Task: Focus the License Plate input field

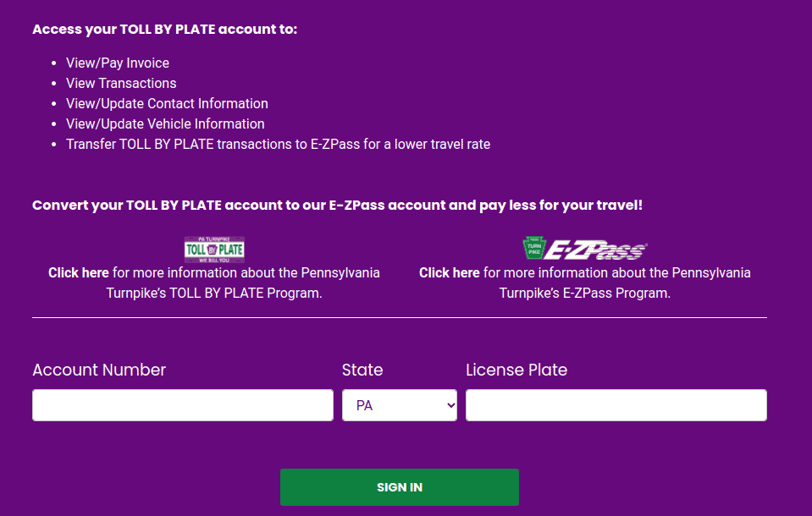Action: (x=616, y=405)
